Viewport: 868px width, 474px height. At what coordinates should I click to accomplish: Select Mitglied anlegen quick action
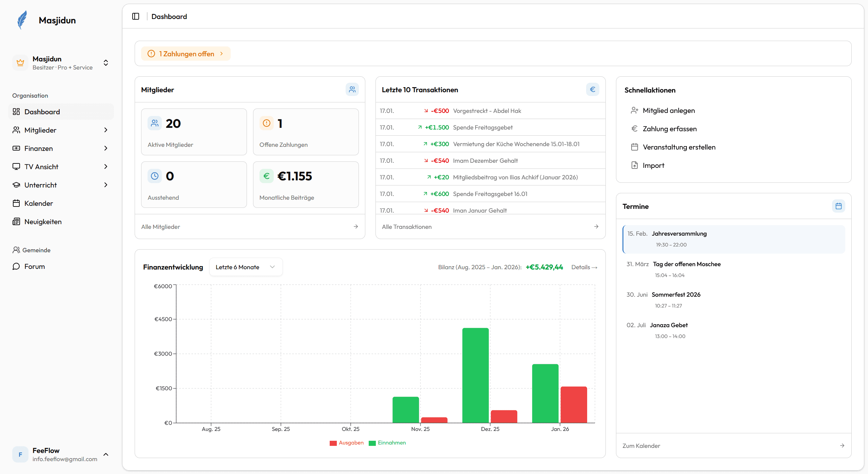tap(668, 110)
